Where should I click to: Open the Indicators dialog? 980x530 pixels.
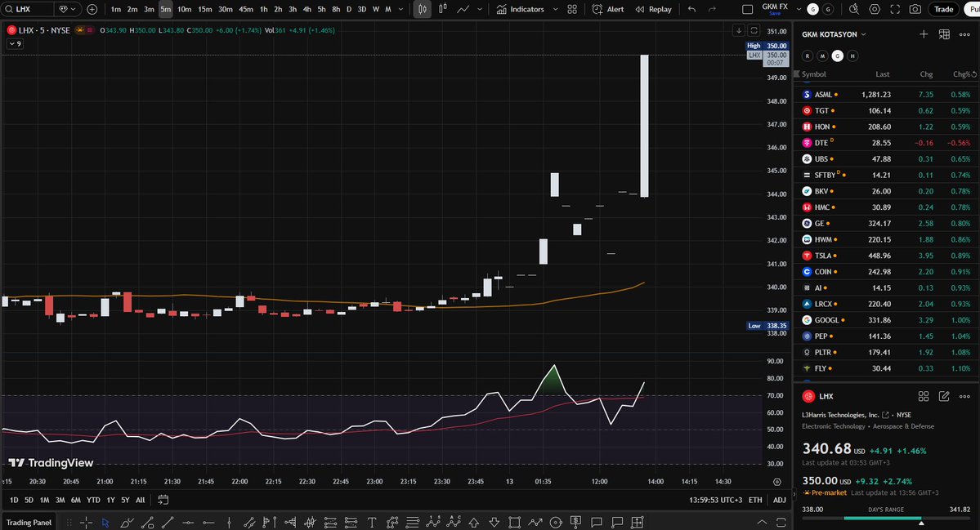pyautogui.click(x=520, y=9)
